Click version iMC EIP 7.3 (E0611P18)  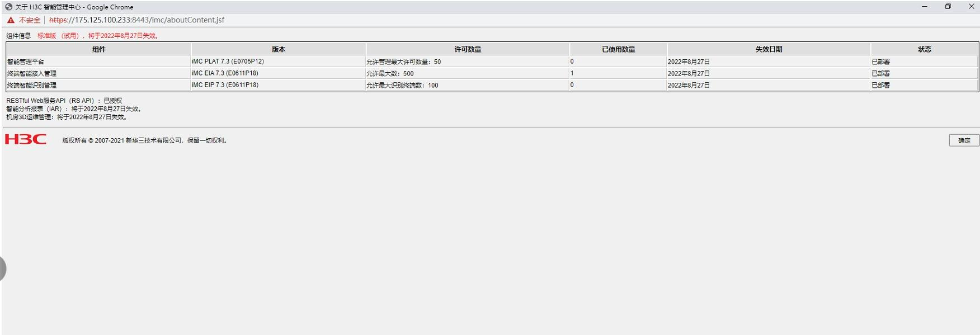tap(225, 85)
